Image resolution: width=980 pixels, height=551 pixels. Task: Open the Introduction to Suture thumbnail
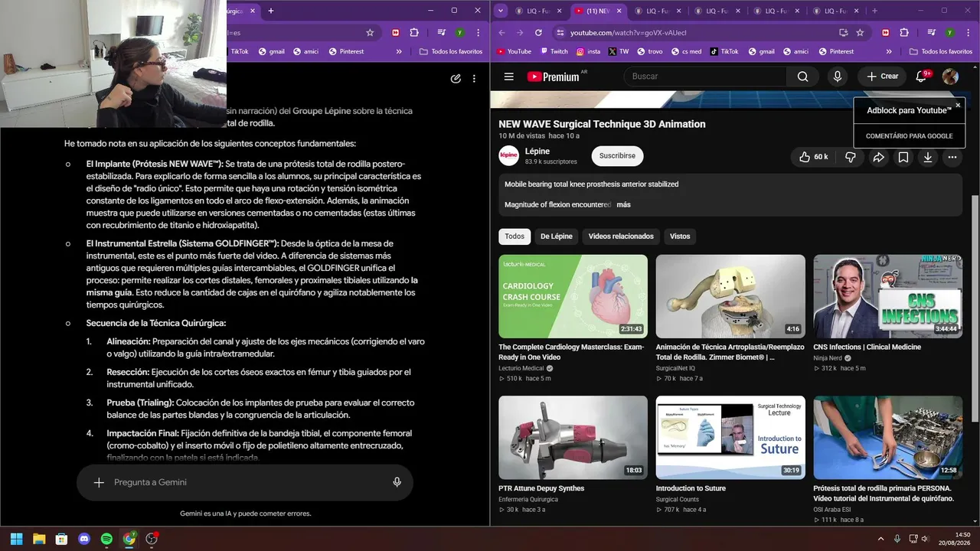730,438
